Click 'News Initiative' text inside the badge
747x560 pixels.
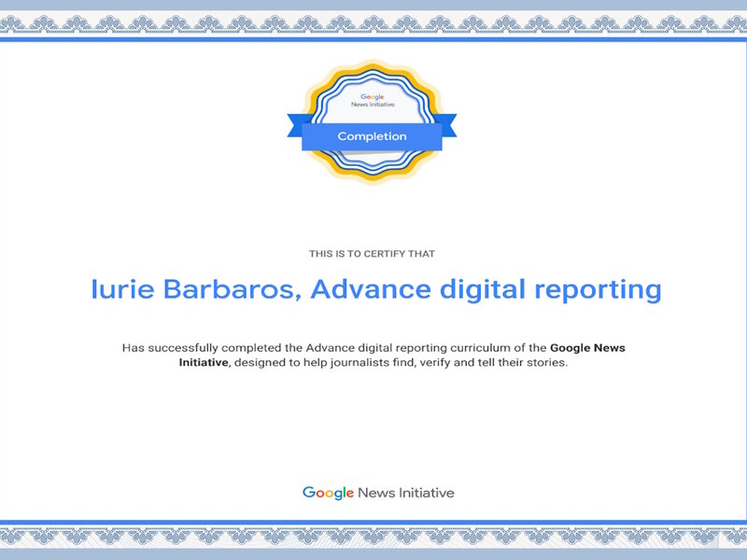pos(372,105)
